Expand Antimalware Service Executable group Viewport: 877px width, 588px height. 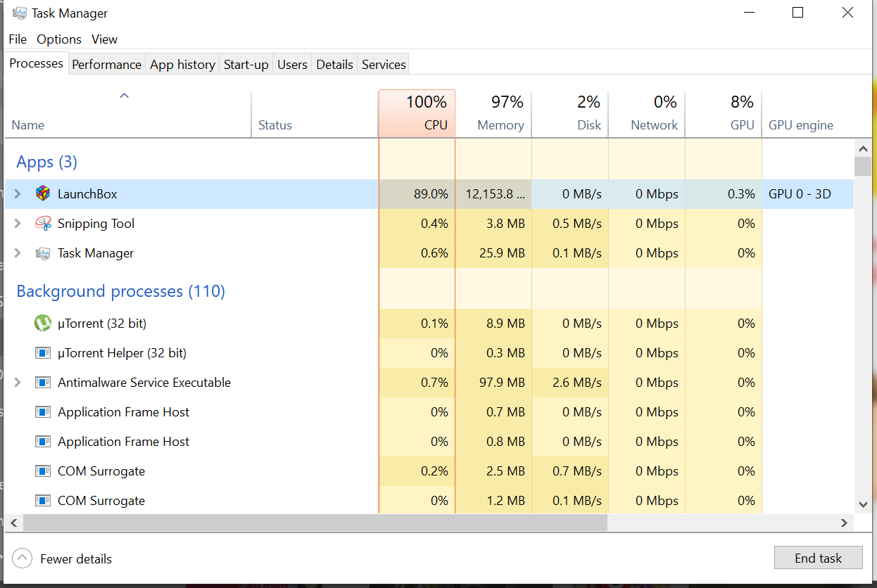(18, 383)
